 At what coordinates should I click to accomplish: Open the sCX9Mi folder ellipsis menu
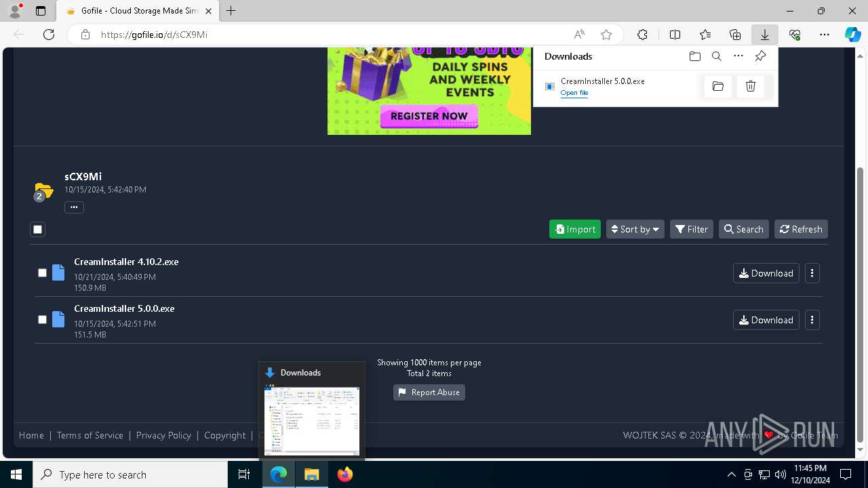(x=74, y=207)
